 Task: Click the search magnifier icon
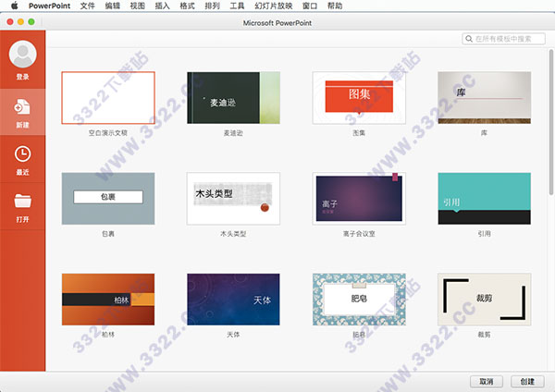point(469,39)
